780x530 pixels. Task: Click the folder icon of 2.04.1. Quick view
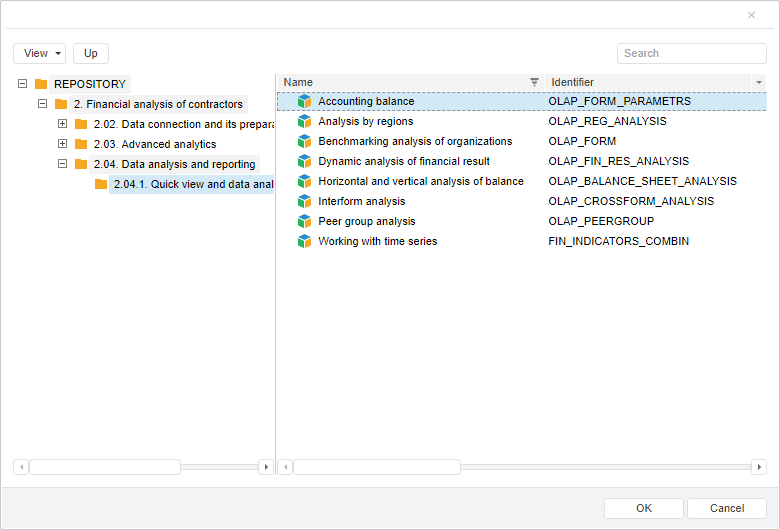(100, 184)
